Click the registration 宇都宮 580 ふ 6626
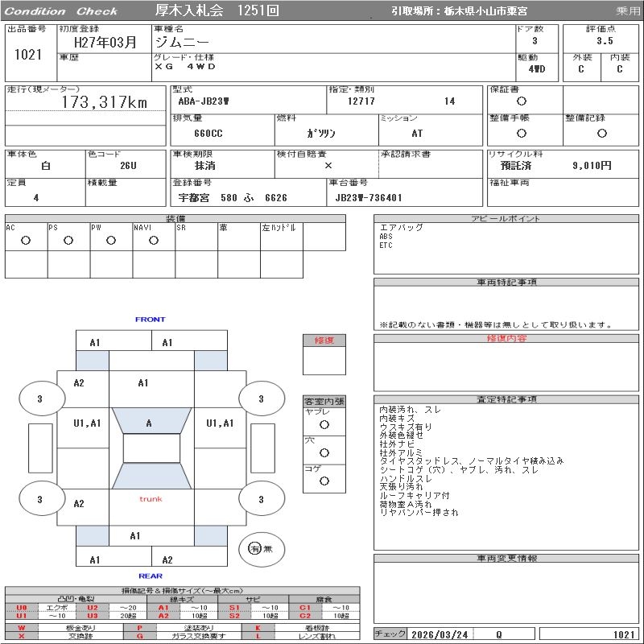This screenshot has height=644, width=644. [233, 198]
